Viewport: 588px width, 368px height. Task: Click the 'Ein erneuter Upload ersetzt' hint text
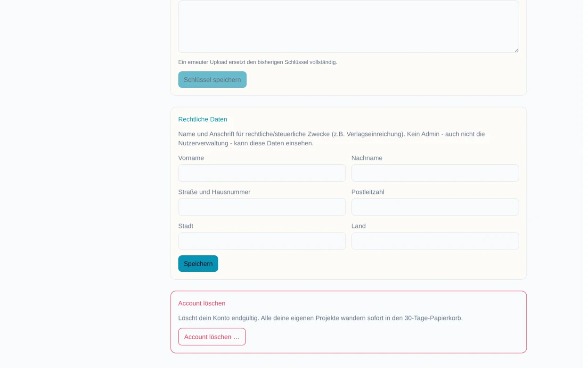click(x=258, y=62)
